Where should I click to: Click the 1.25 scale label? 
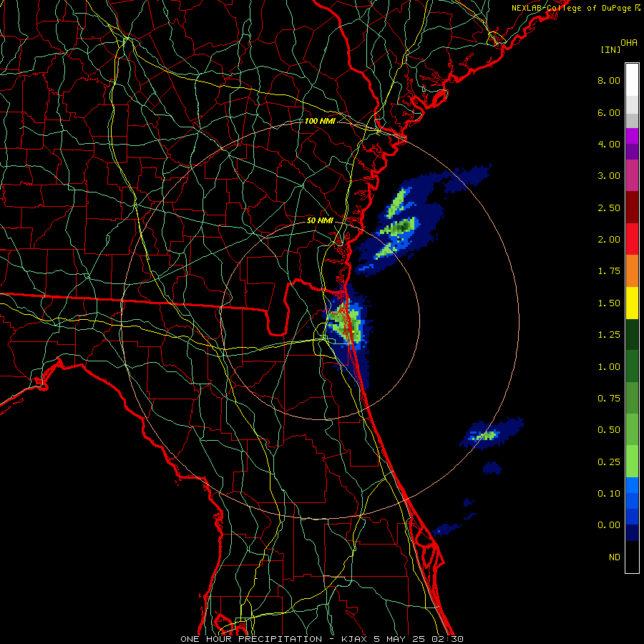(x=609, y=335)
